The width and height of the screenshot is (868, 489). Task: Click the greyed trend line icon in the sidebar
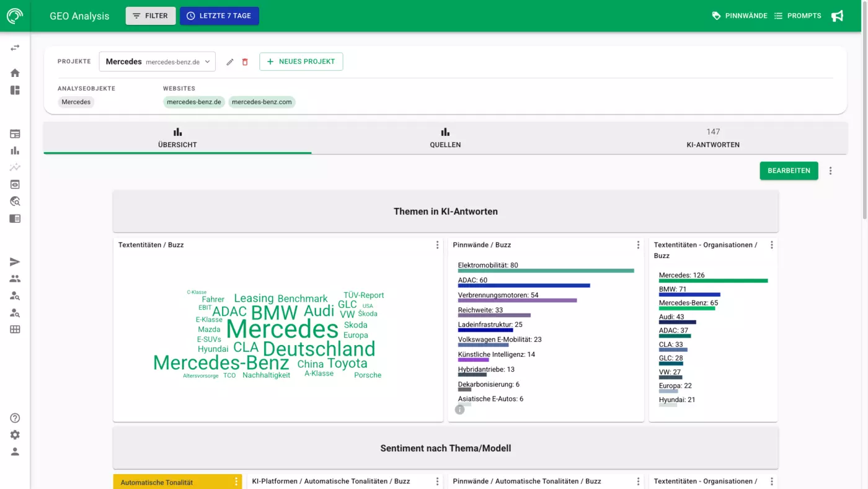pyautogui.click(x=15, y=167)
